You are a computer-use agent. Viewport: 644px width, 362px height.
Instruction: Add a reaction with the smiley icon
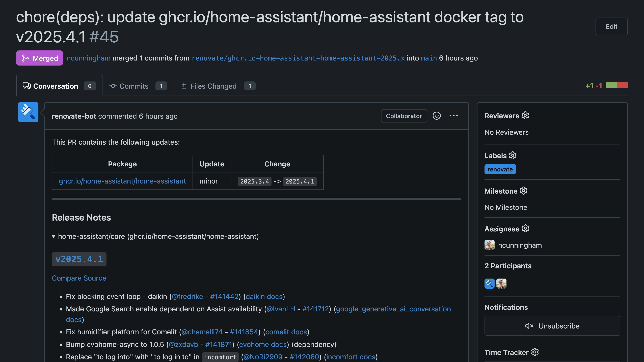437,116
